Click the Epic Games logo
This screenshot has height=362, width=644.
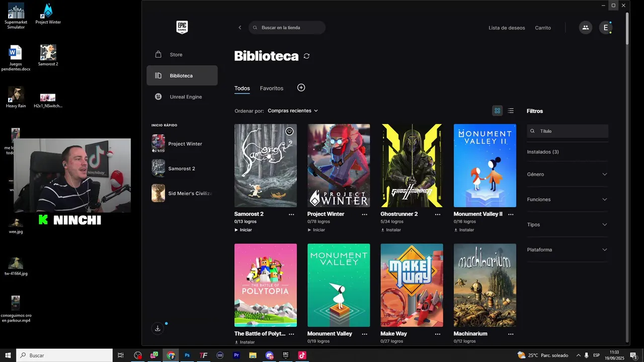(x=182, y=27)
